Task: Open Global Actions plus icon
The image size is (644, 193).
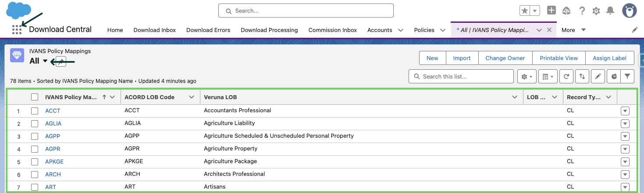Action: tap(551, 11)
